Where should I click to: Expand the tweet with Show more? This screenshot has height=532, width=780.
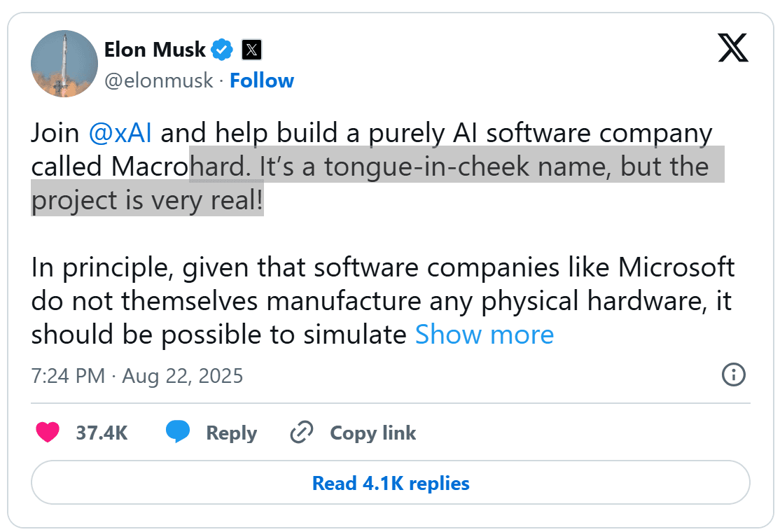(x=485, y=335)
